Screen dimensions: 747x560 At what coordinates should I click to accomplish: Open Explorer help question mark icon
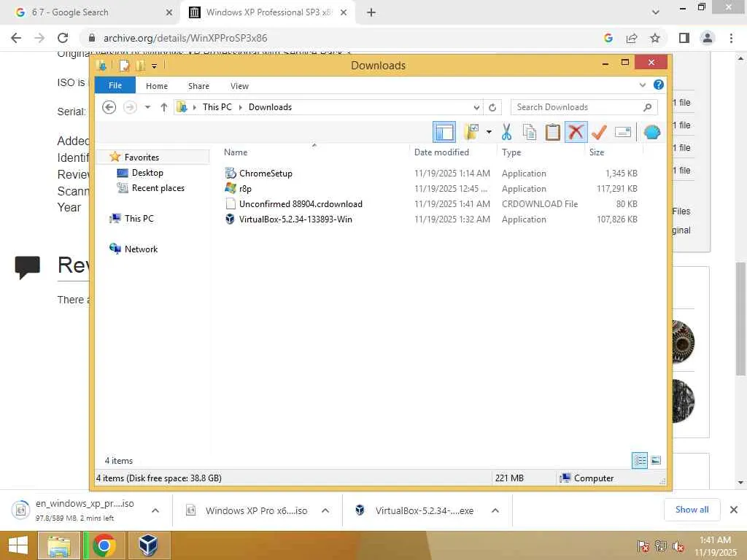tap(659, 85)
